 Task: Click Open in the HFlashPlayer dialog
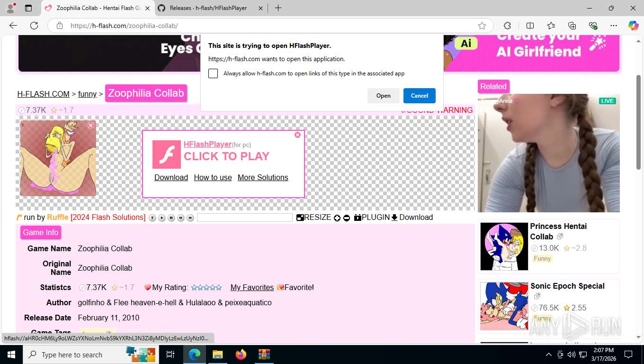(x=384, y=96)
